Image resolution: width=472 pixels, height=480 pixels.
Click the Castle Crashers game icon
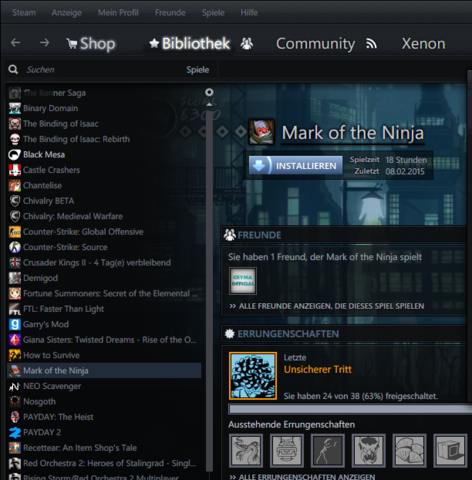(x=15, y=170)
